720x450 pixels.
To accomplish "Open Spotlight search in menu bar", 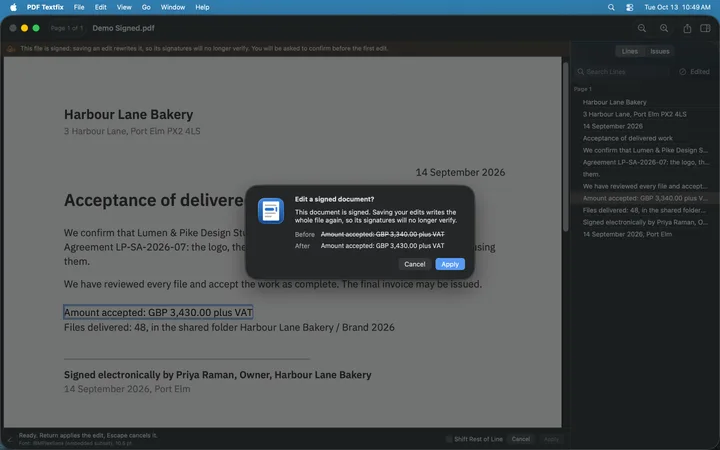I will pos(611,7).
